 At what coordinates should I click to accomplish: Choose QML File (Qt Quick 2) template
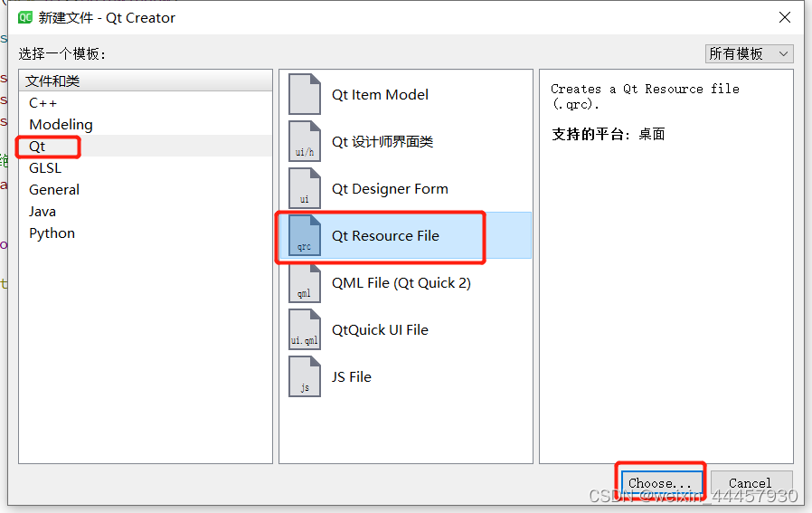coord(405,283)
